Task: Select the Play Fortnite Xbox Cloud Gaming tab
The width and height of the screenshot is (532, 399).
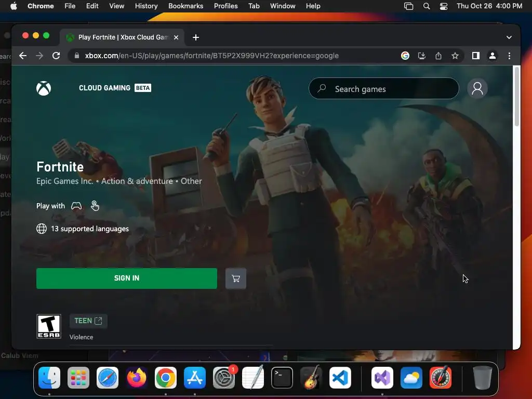Action: click(x=122, y=37)
